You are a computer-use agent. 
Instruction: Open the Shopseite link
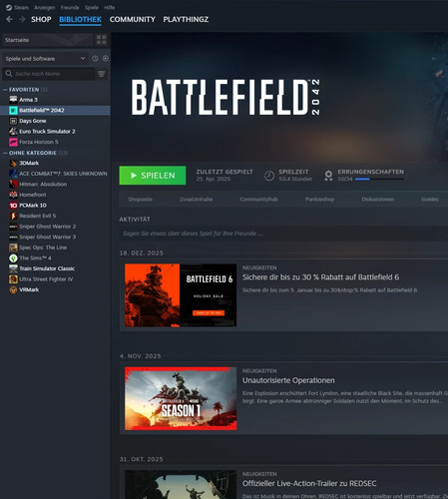point(140,200)
